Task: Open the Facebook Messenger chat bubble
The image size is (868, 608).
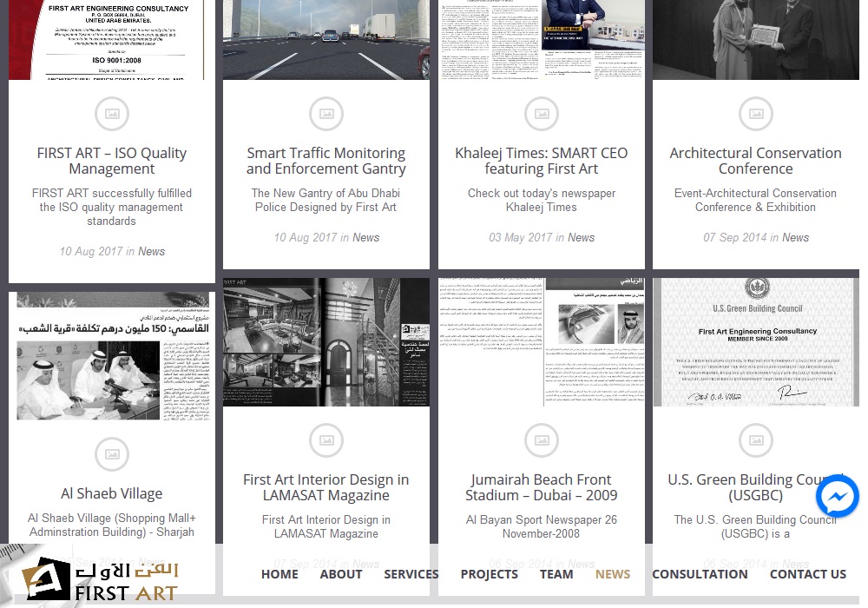Action: [837, 496]
